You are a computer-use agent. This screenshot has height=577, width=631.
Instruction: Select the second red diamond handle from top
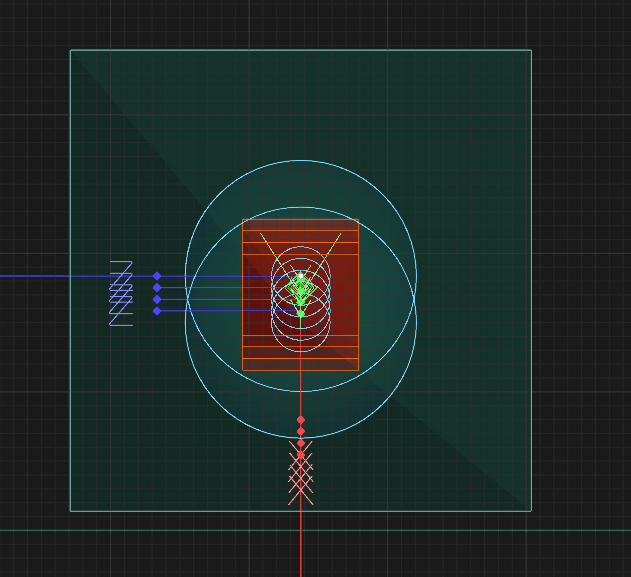point(301,431)
